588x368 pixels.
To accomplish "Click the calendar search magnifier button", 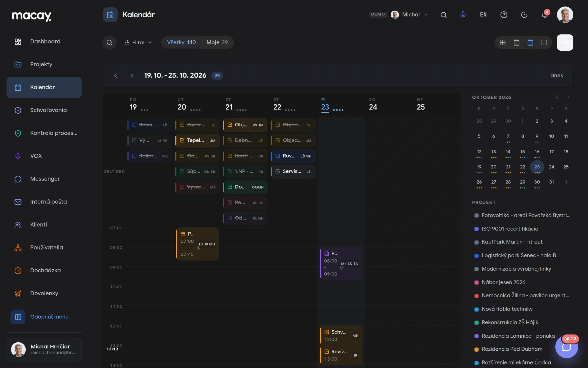I will tap(109, 42).
